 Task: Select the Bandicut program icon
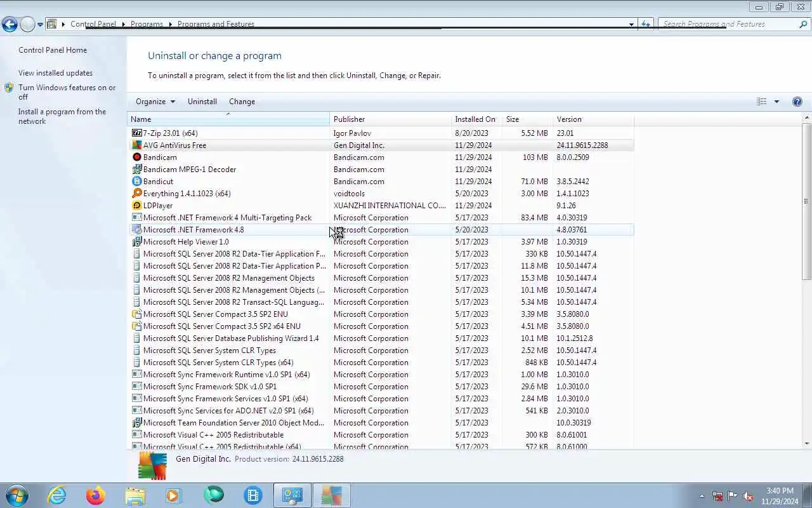point(136,181)
